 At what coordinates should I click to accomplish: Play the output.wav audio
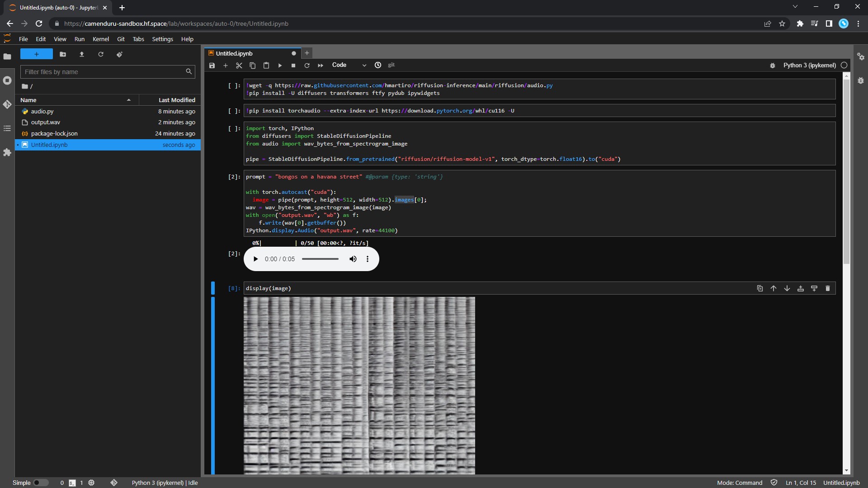coord(255,259)
